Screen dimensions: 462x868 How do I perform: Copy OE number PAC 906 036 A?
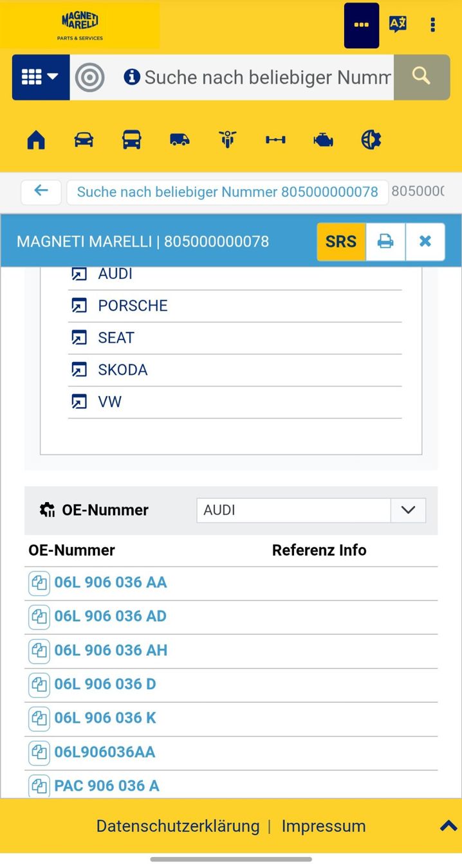click(39, 786)
